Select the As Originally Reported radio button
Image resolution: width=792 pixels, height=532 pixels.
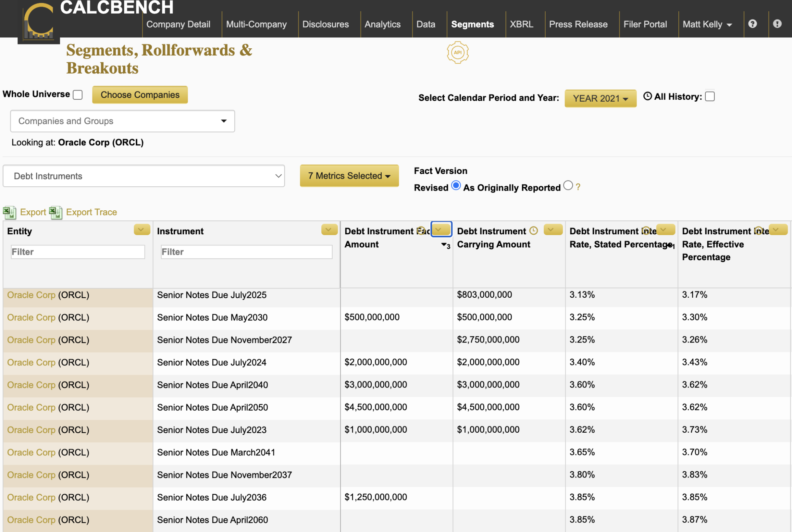click(x=568, y=186)
